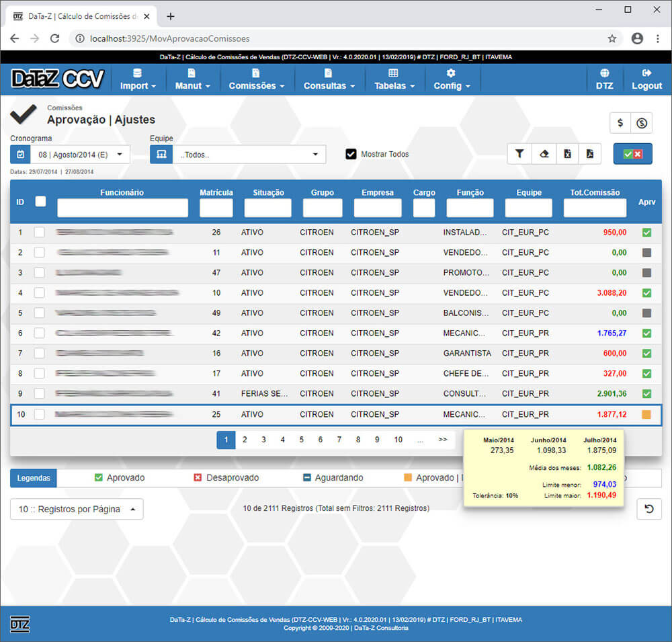
Task: Open the Cronograma dropdown
Action: (80, 155)
